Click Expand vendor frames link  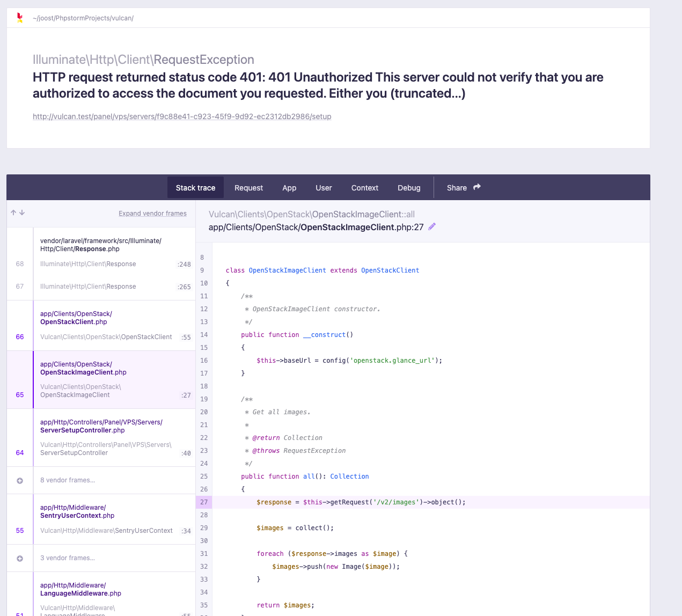(x=152, y=214)
